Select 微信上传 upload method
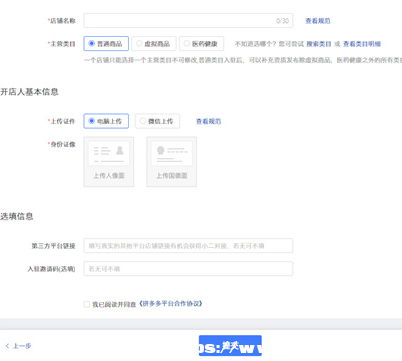The height and width of the screenshot is (361, 402). 157,121
